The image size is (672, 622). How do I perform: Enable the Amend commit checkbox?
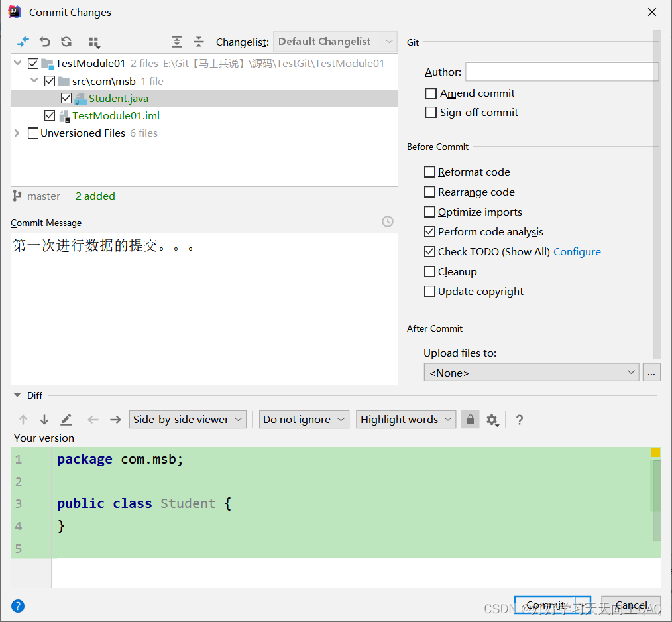click(431, 93)
